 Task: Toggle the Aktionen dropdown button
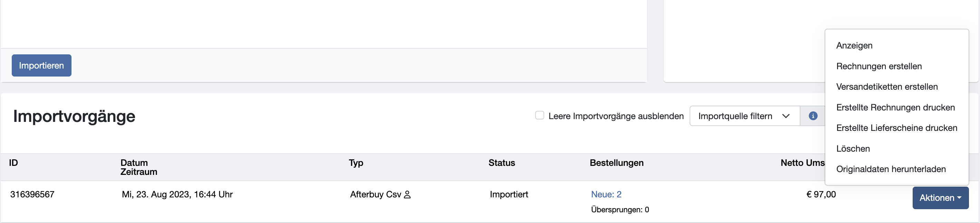pos(940,198)
